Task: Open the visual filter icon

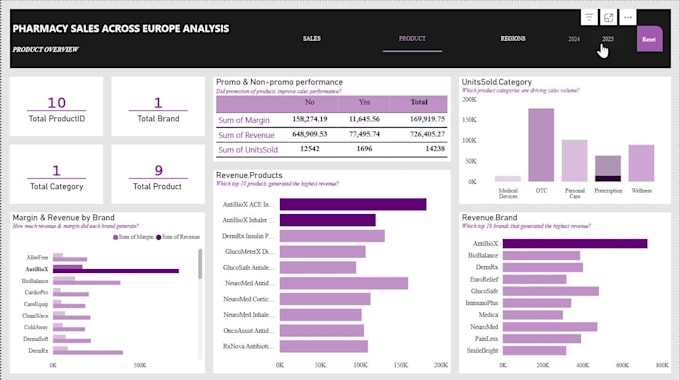Action: 589,17
